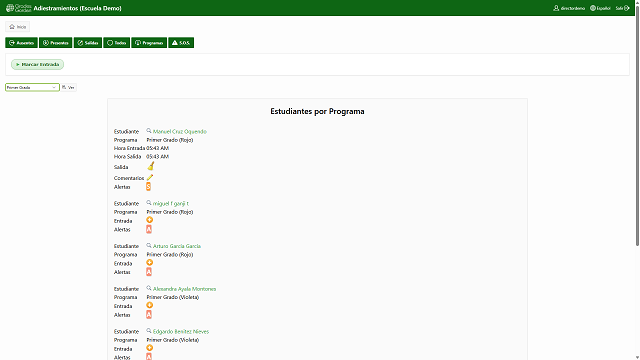Image resolution: width=640 pixels, height=360 pixels.
Task: Open student Alexandra Ayala Montones link
Action: click(x=184, y=289)
